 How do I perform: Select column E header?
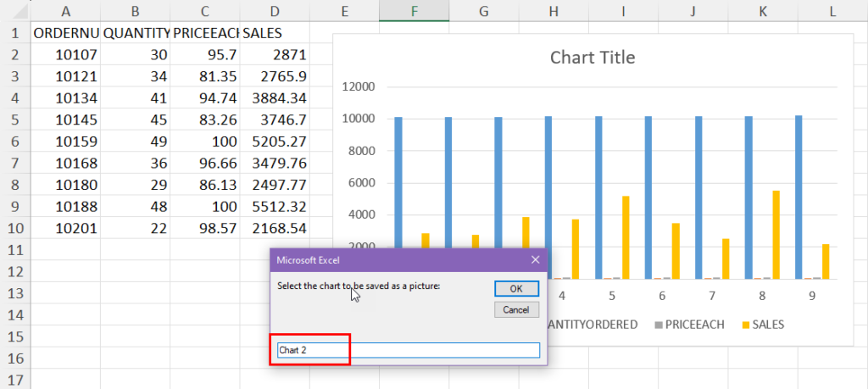click(345, 11)
